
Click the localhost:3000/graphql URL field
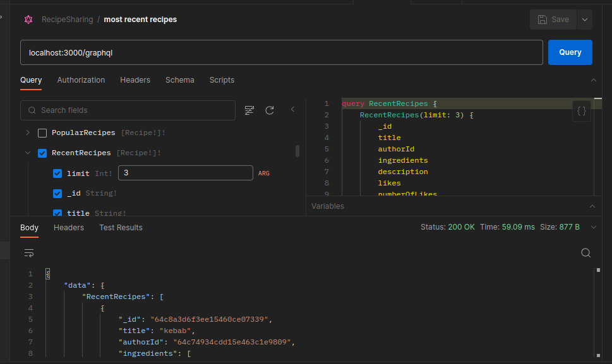[282, 52]
